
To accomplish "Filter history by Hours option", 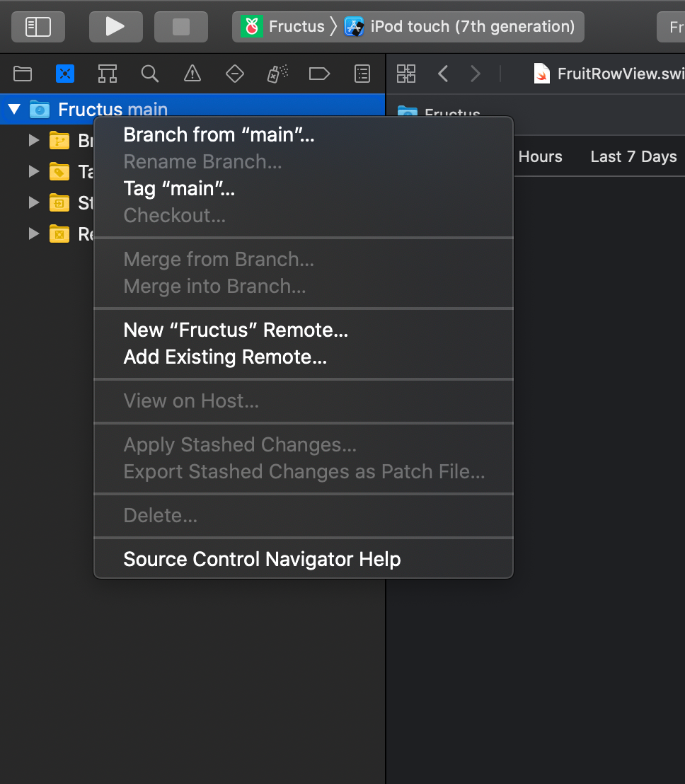I will pos(540,156).
